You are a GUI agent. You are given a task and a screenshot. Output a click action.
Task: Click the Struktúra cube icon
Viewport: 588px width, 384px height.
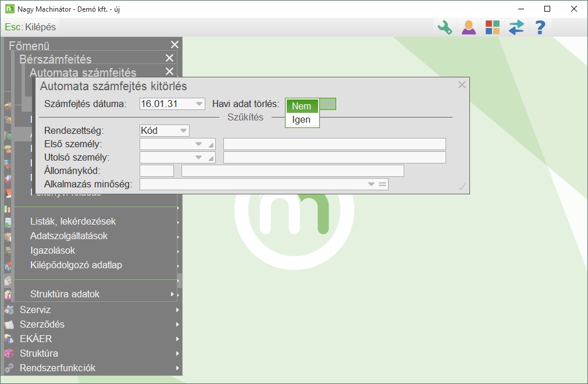[x=9, y=354]
